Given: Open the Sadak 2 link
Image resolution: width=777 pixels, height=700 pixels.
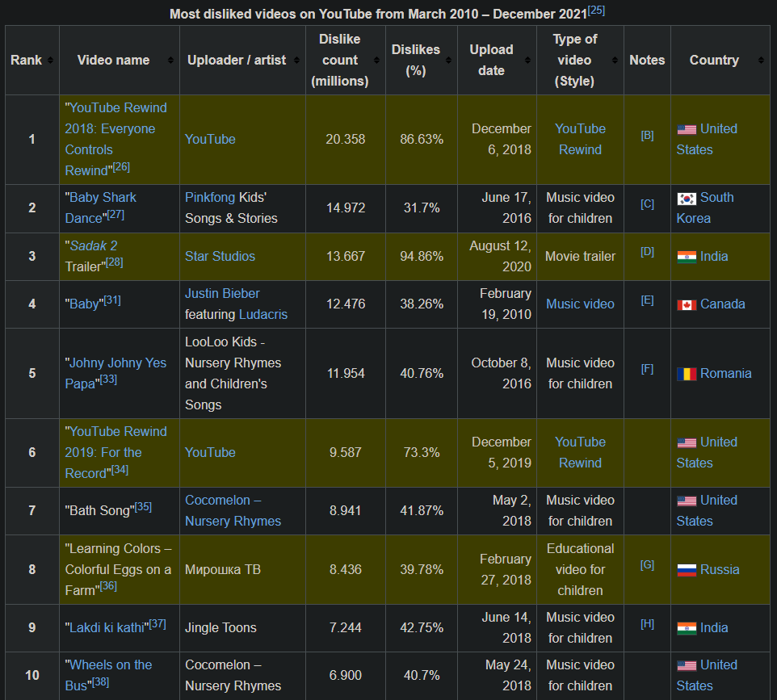Looking at the screenshot, I should click(94, 245).
